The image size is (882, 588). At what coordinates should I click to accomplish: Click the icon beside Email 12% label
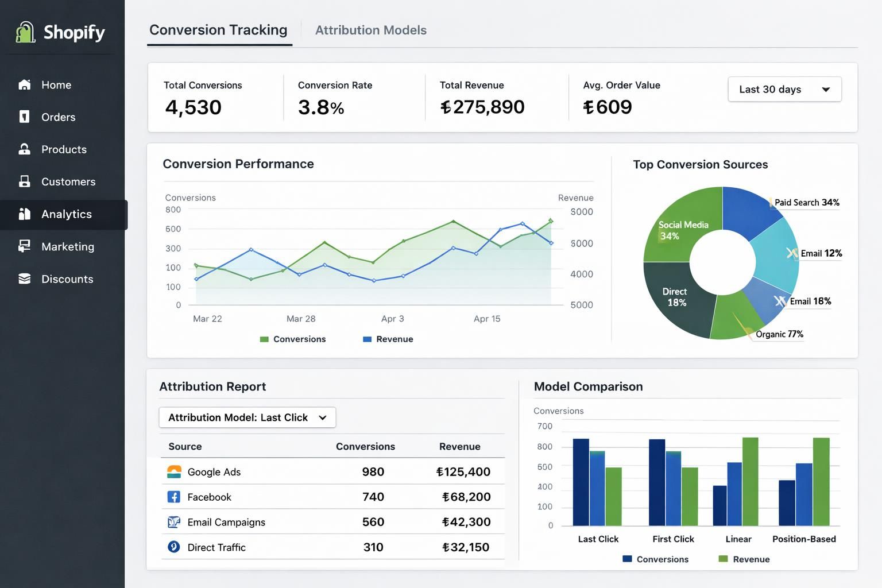[x=792, y=253]
